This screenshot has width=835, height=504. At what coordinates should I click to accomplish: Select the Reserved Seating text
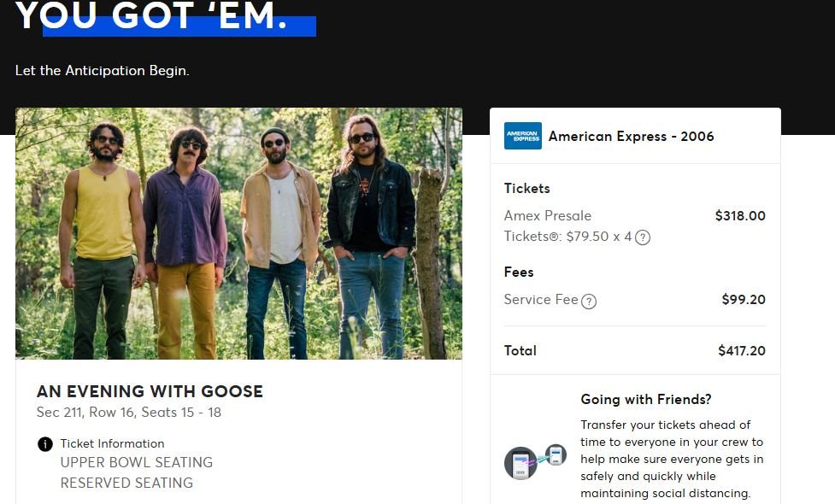[x=126, y=483]
